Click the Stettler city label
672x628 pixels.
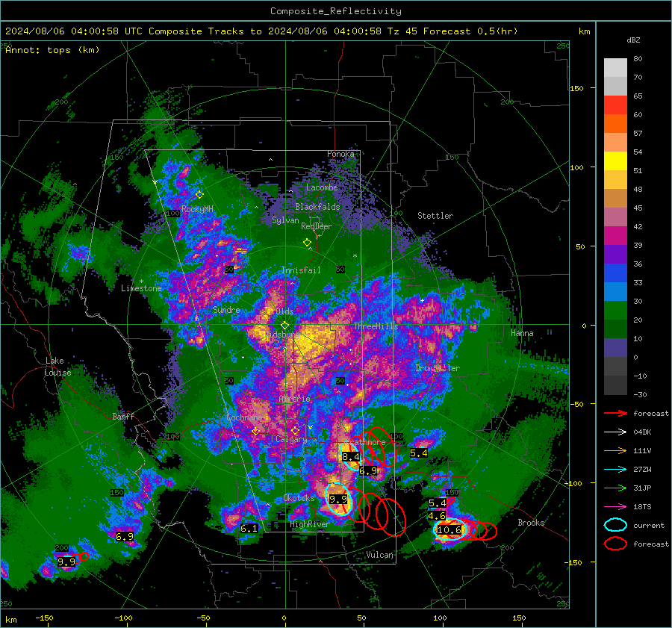435,216
